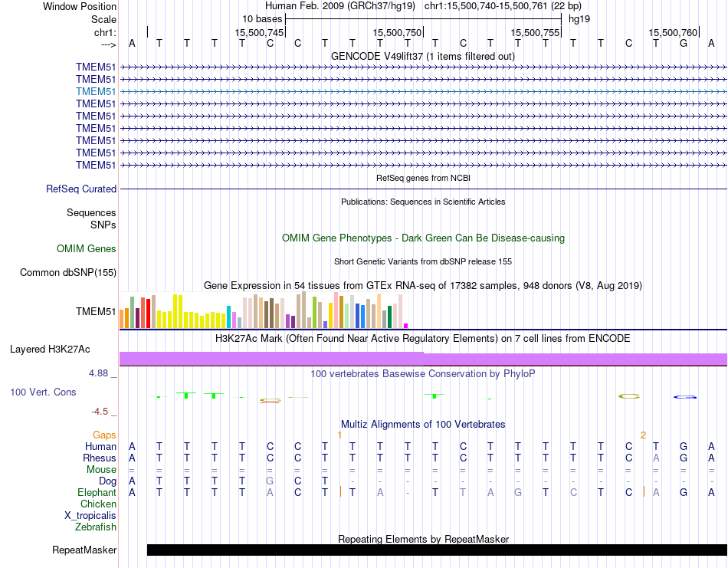
Task: Click the OMIM Gene Phenotypes green title
Action: [424, 238]
